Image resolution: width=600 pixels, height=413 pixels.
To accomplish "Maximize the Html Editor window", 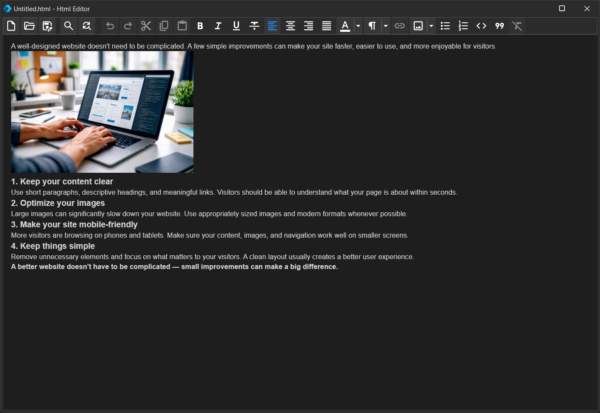I will click(562, 8).
